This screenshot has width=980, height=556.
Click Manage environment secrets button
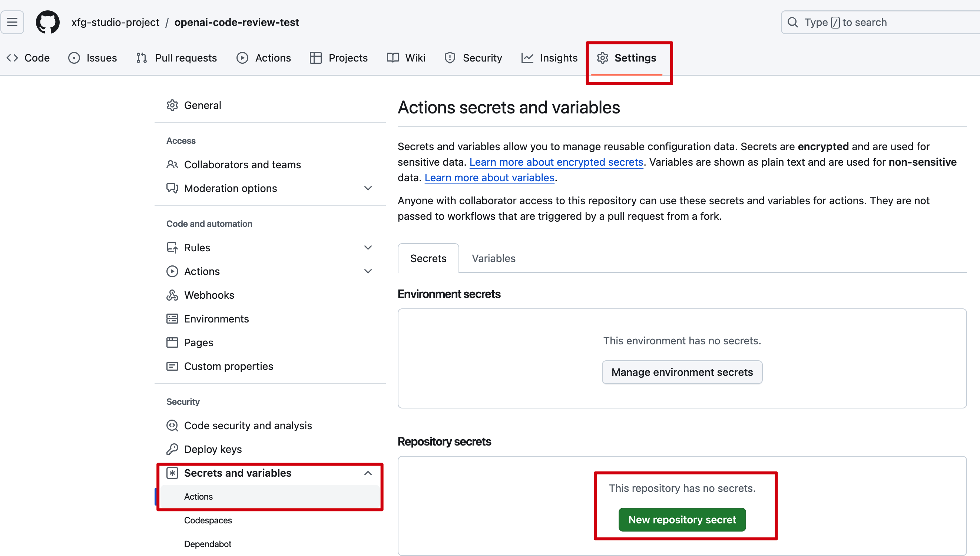[x=682, y=372]
